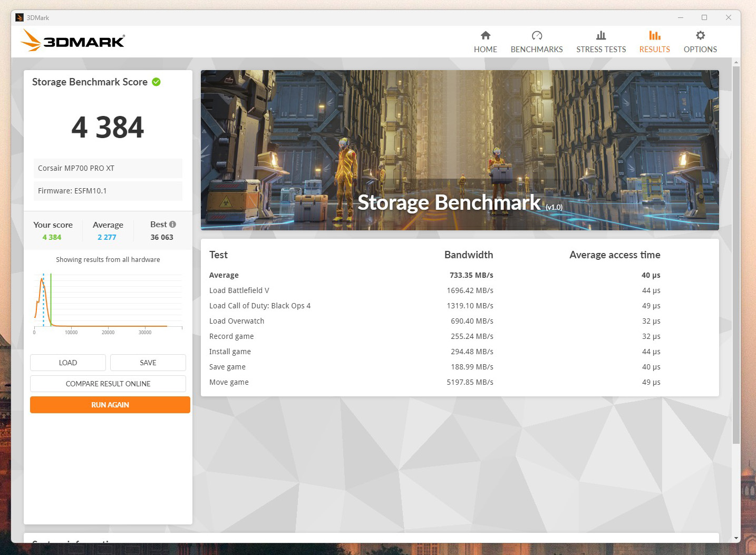This screenshot has height=555, width=756.
Task: Click the info icon next to Best
Action: pyautogui.click(x=172, y=224)
